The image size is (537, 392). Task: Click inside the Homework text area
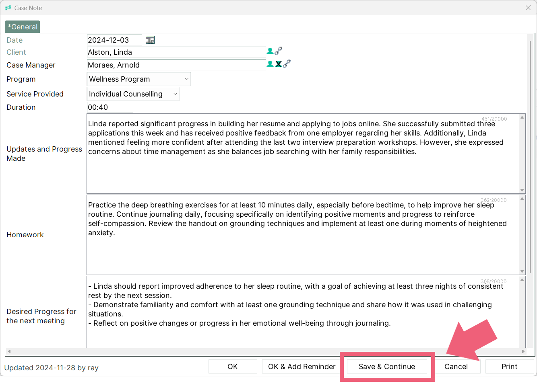[303, 235]
